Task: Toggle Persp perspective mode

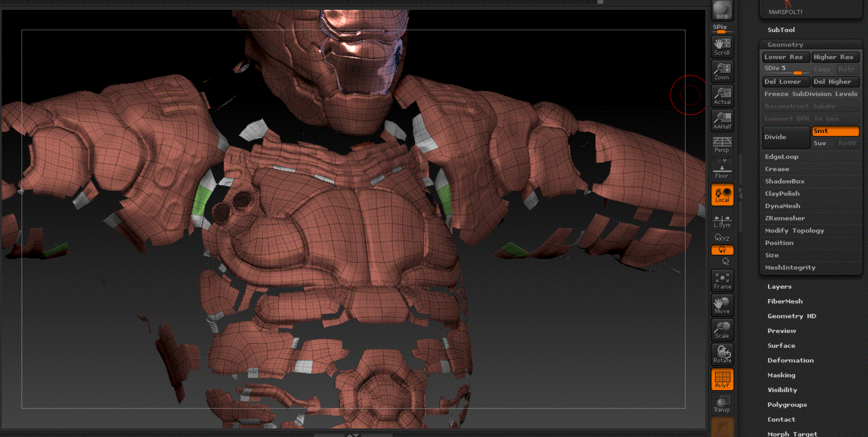Action: click(x=722, y=145)
